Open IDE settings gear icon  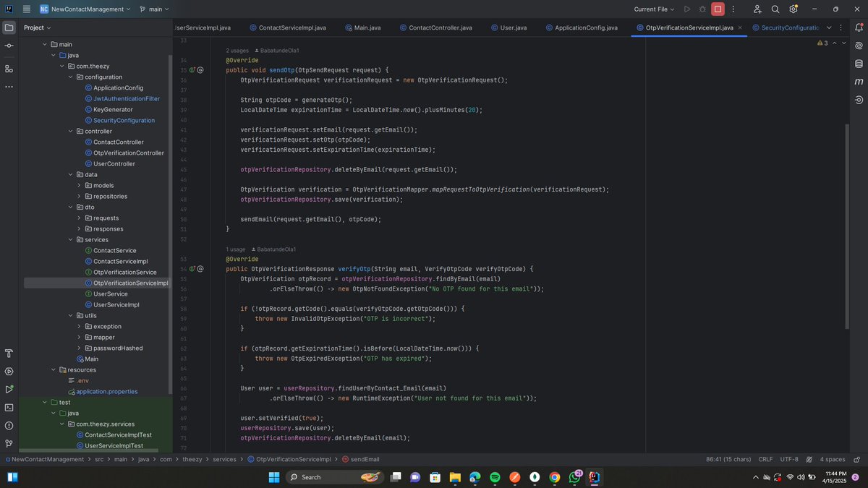pos(793,9)
